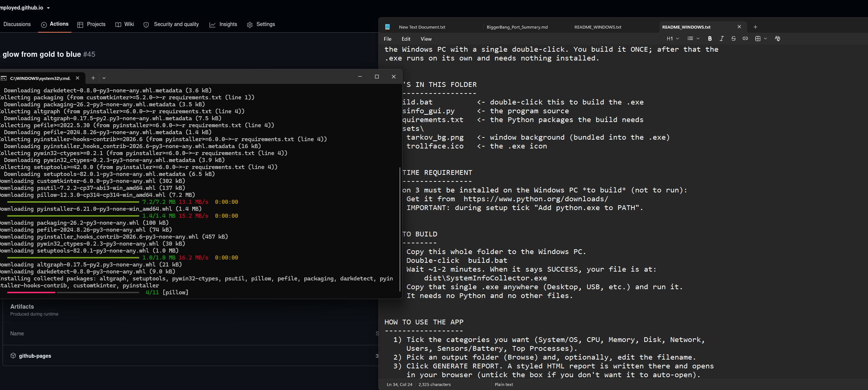868x390 pixels.
Task: Clear formatting with the Notepad toolbar icon
Action: (777, 38)
